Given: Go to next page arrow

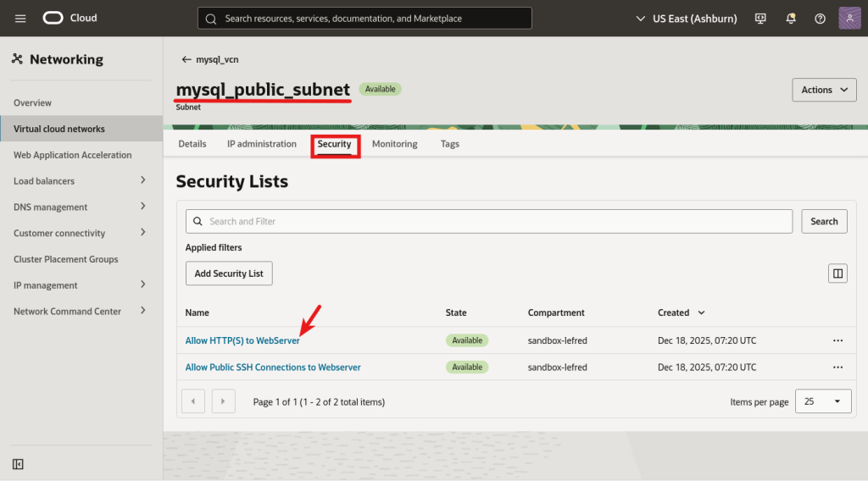Looking at the screenshot, I should pos(223,401).
